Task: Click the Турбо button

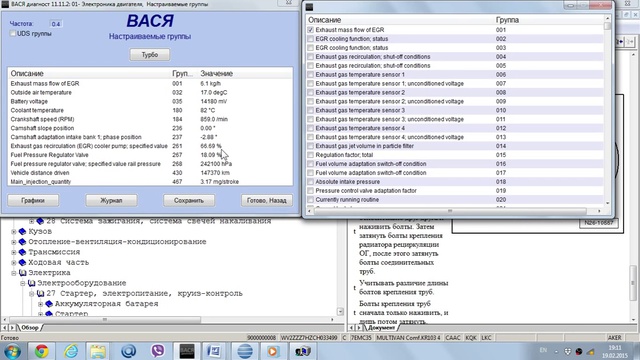Action: click(x=150, y=55)
